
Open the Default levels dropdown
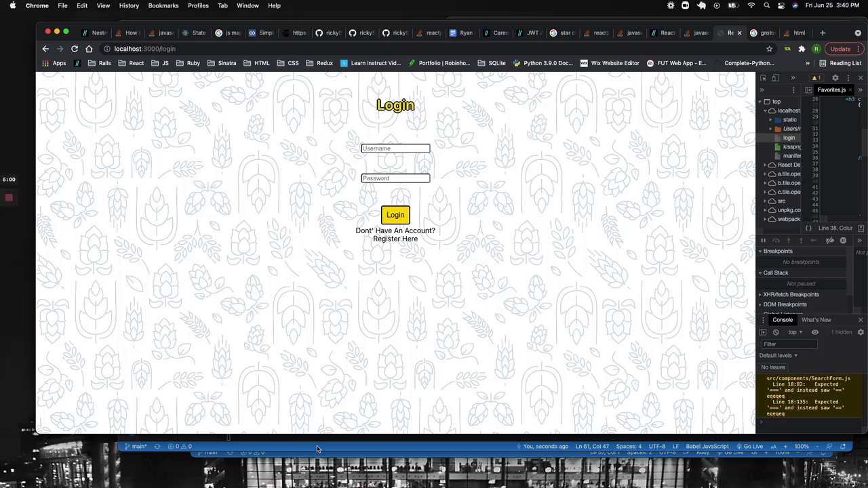click(x=778, y=355)
